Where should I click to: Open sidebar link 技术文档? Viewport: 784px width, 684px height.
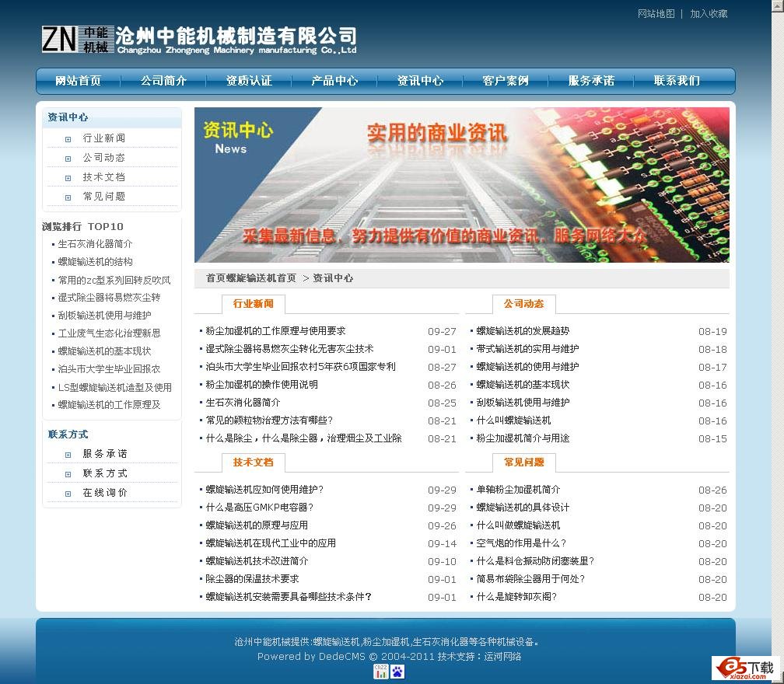click(104, 177)
